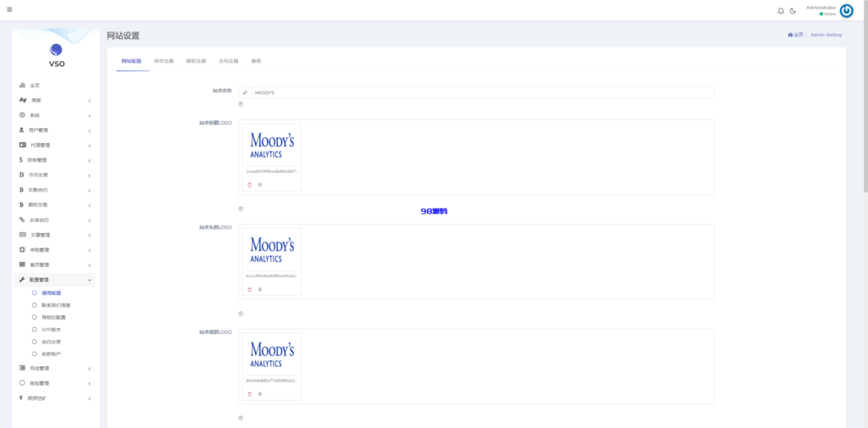The height and width of the screenshot is (428, 868).
Task: Click the 主页 bar-chart icon in sidebar
Action: pyautogui.click(x=22, y=86)
